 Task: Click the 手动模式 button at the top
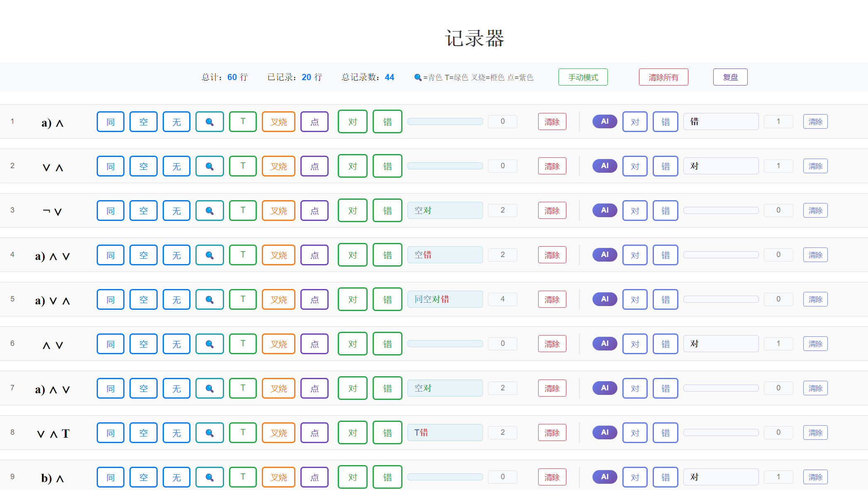583,77
